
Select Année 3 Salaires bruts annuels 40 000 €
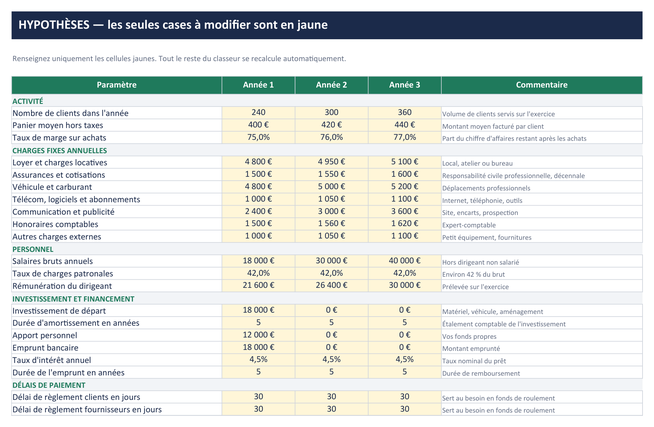coord(404,261)
